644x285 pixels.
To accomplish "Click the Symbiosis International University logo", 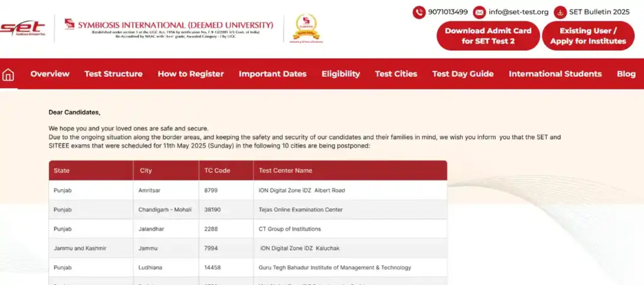I will 169,28.
